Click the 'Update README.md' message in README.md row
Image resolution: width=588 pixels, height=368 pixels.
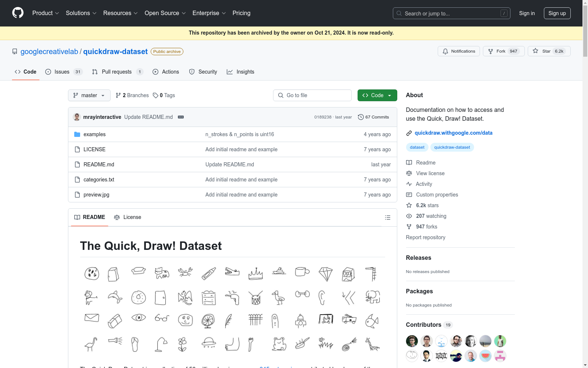point(230,164)
